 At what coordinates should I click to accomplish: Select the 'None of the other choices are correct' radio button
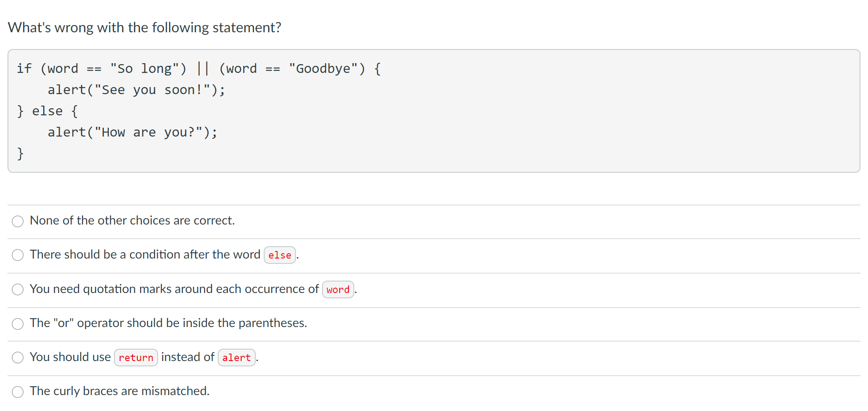18,221
